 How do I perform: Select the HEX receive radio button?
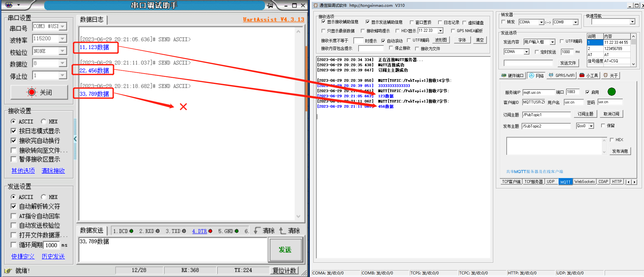pos(44,121)
